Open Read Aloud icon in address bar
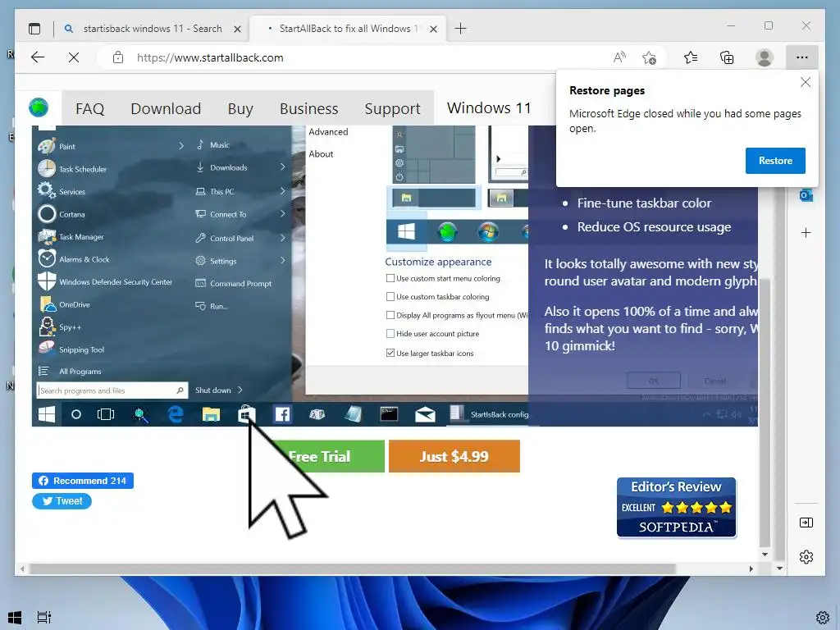 tap(619, 57)
